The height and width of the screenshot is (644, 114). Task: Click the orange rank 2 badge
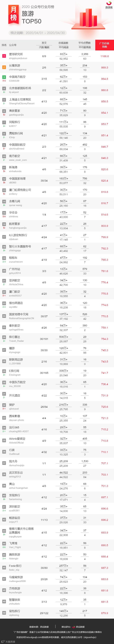pyautogui.click(x=4, y=67)
